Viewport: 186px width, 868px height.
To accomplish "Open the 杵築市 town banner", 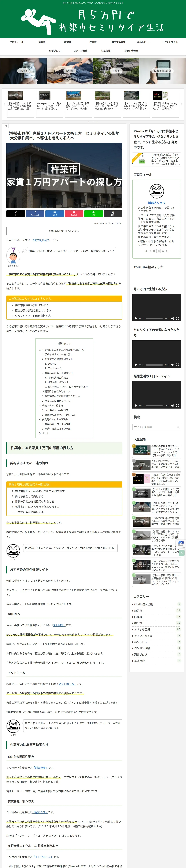I will 116,71.
